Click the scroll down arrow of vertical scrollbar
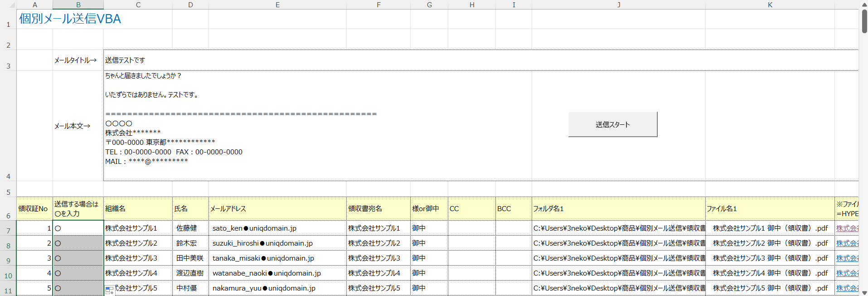The height and width of the screenshot is (296, 868). tap(864, 292)
